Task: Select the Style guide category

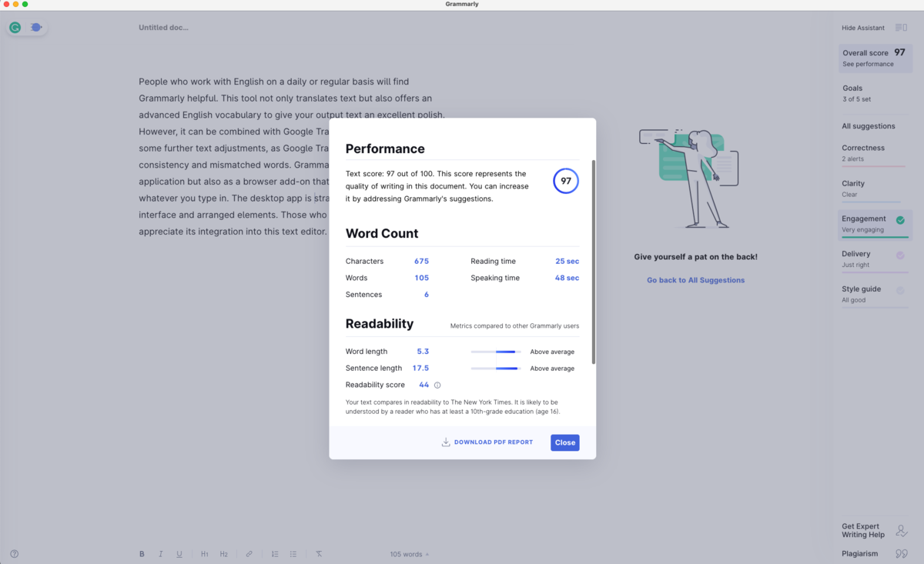Action: (875, 295)
